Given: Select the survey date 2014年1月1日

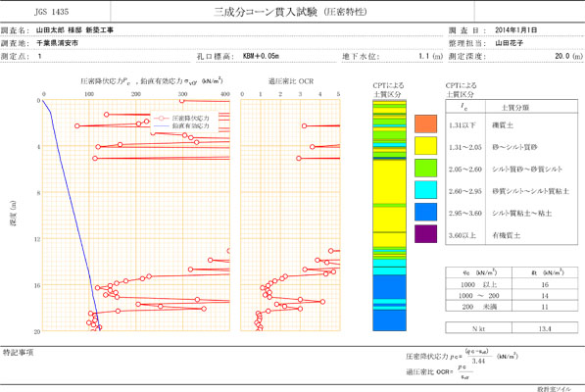Looking at the screenshot, I should click(516, 29).
